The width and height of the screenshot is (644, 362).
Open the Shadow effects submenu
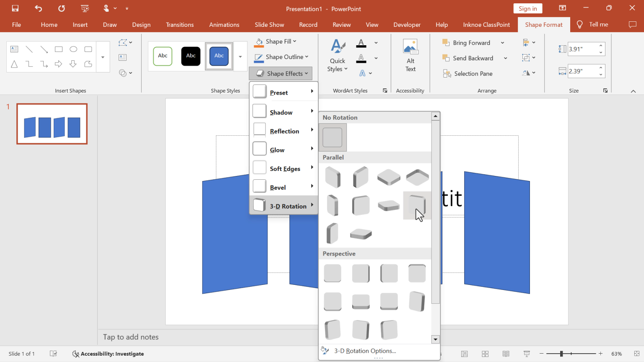pos(281,112)
